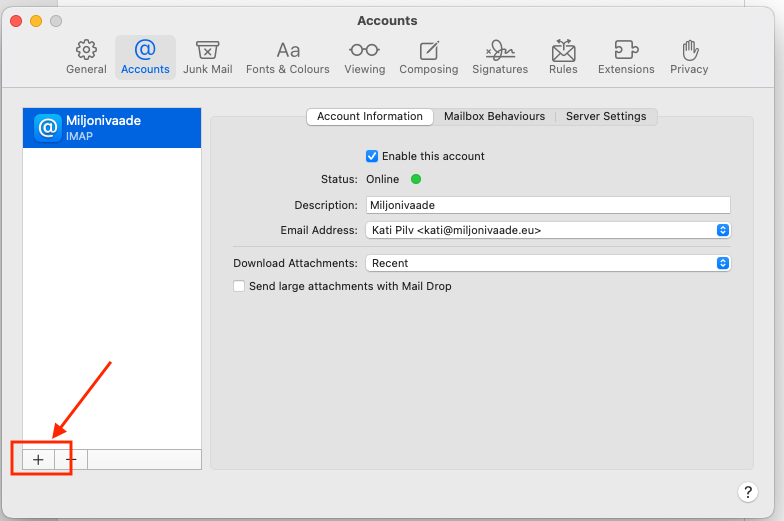Open Junk Mail preferences

(x=207, y=57)
